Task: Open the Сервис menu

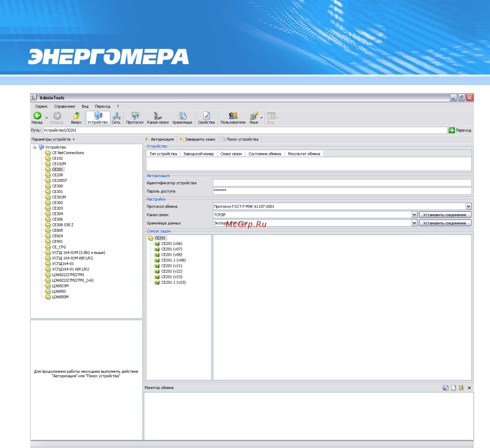Action: 41,106
